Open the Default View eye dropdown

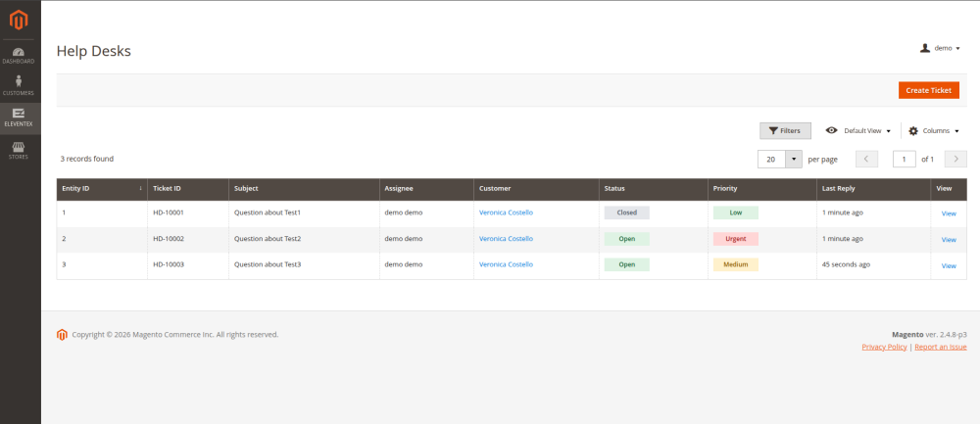coord(858,130)
